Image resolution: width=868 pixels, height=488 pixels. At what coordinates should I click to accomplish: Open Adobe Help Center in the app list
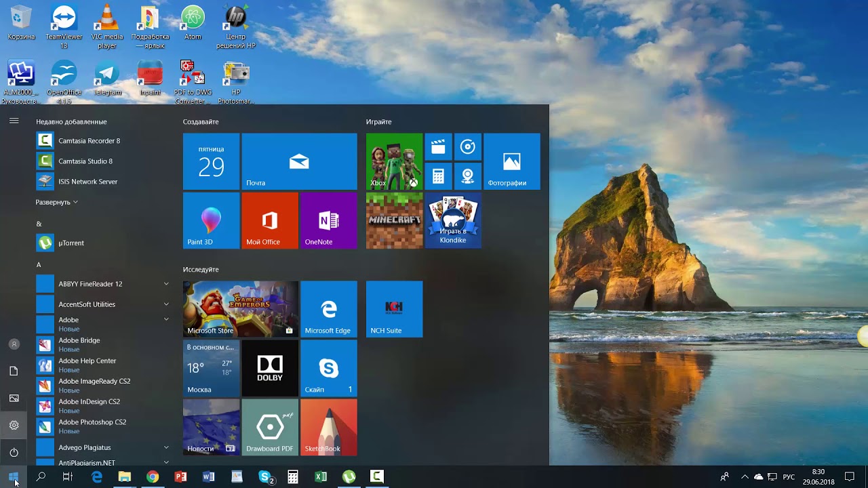click(x=103, y=365)
